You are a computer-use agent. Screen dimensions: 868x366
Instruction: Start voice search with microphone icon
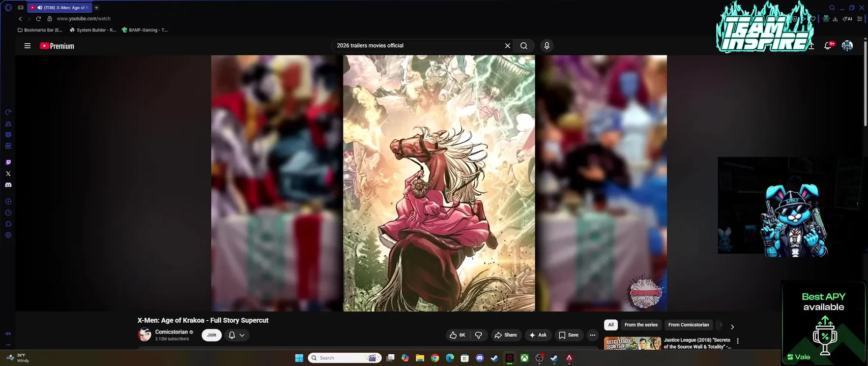tap(546, 46)
